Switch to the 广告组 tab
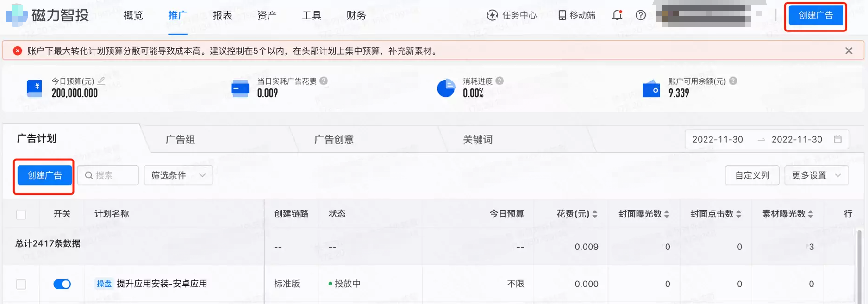The width and height of the screenshot is (868, 304). [x=180, y=139]
